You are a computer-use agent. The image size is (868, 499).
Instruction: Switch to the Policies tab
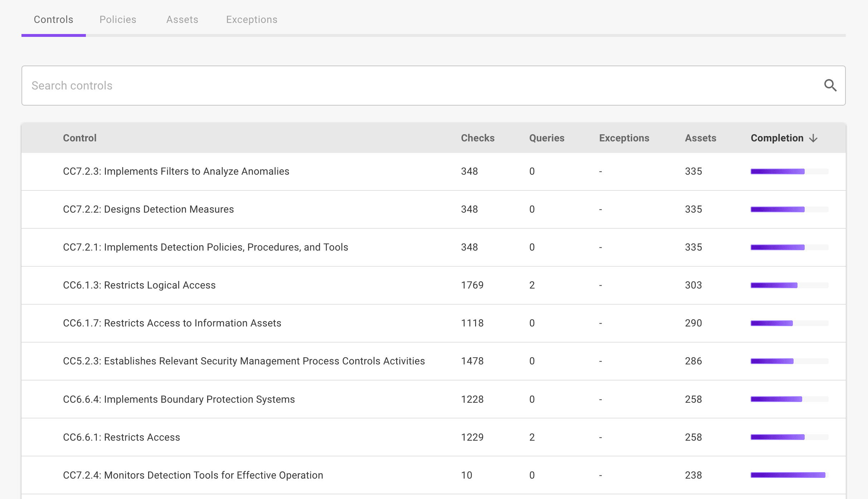(x=118, y=19)
